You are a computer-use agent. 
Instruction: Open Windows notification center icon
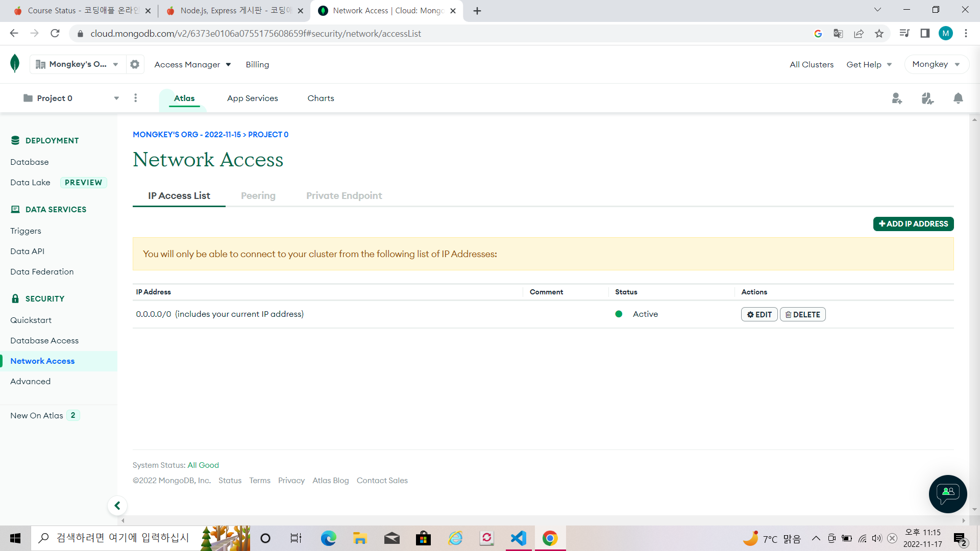coord(960,539)
